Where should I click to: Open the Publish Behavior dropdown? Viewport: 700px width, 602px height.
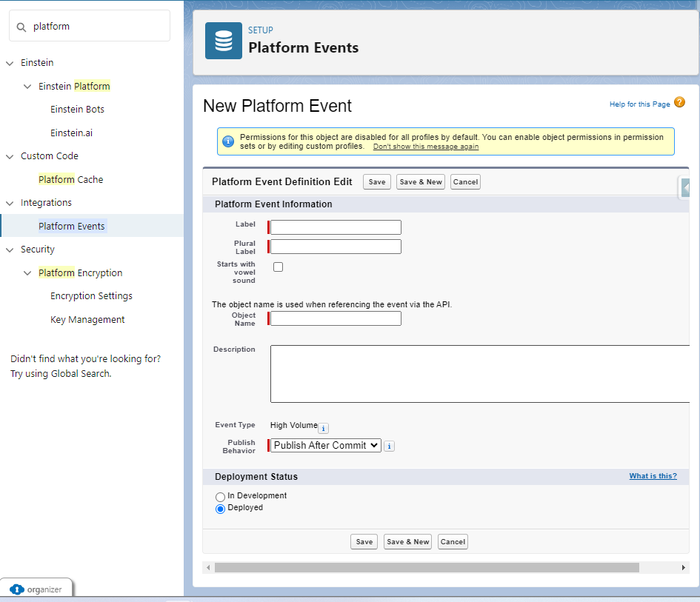(324, 445)
